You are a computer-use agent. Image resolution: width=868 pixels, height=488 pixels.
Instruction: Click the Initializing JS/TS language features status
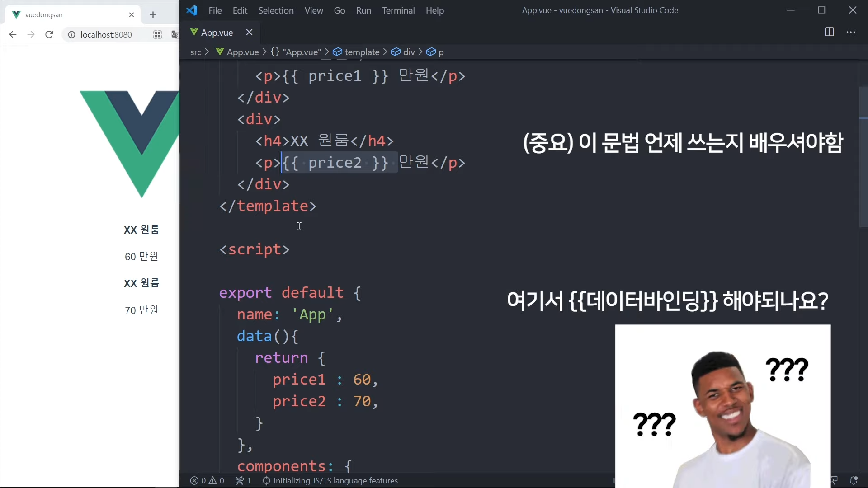[335, 481]
